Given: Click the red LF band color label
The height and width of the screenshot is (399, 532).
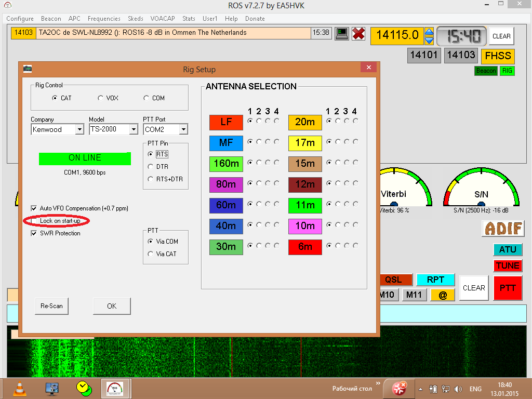Looking at the screenshot, I should point(226,122).
